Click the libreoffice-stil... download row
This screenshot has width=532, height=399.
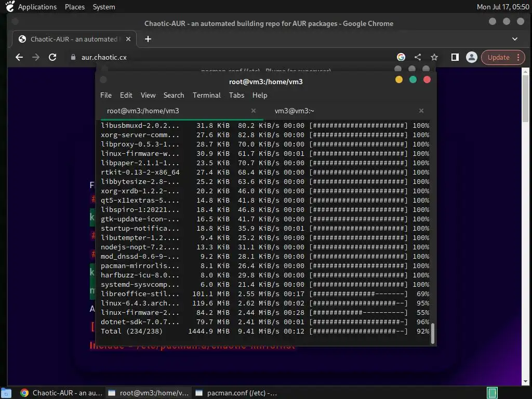click(x=265, y=294)
